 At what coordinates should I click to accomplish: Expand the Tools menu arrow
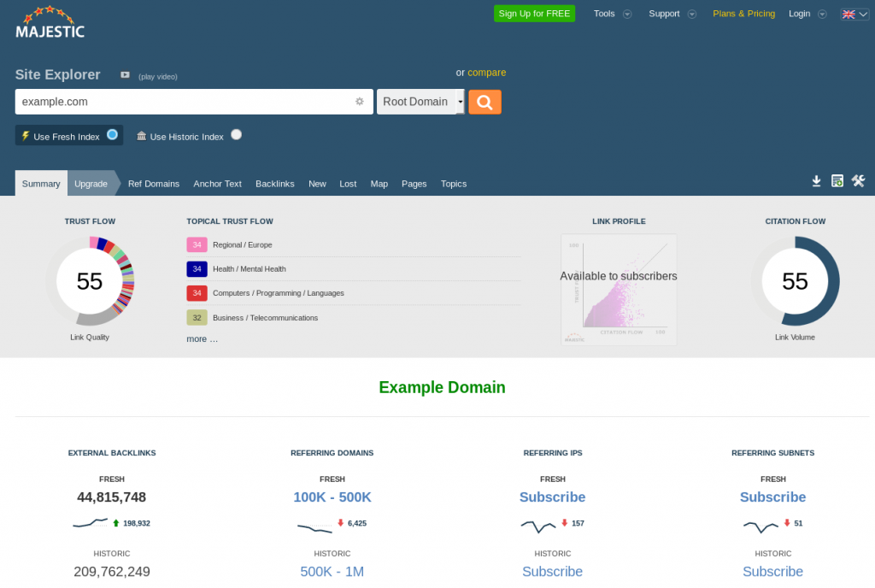627,14
